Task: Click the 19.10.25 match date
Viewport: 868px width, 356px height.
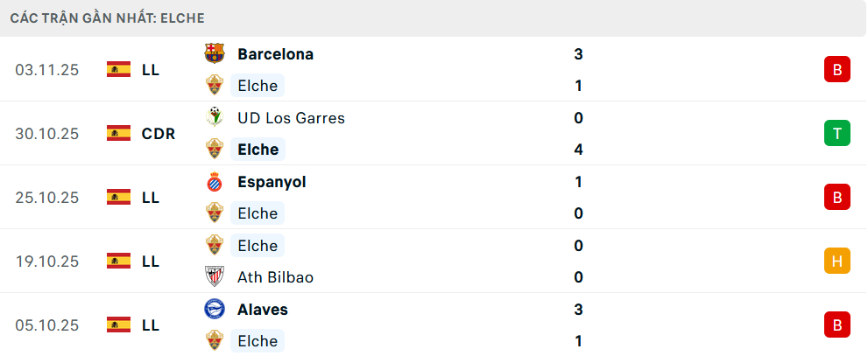Action: click(x=47, y=262)
